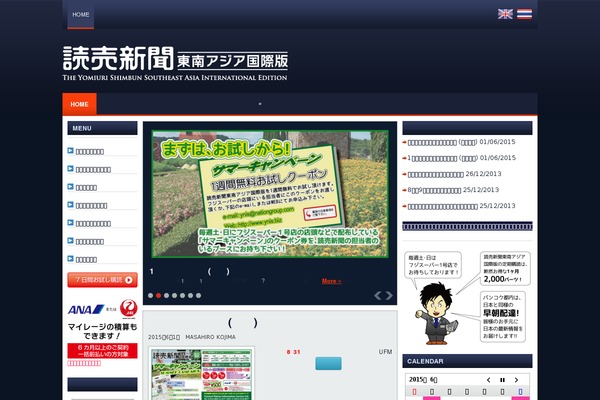Open the third MENU sidebar item arrow
This screenshot has height=400, width=600.
coord(70,187)
